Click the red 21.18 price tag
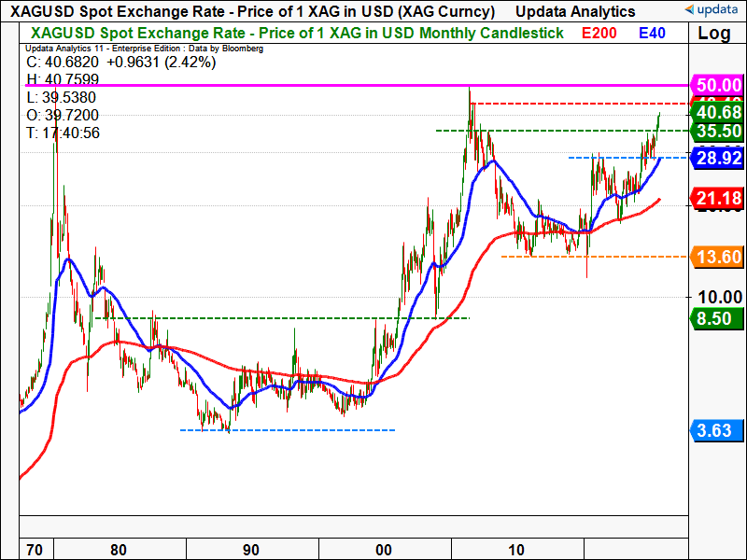This screenshot has height=560, width=747. pyautogui.click(x=716, y=198)
